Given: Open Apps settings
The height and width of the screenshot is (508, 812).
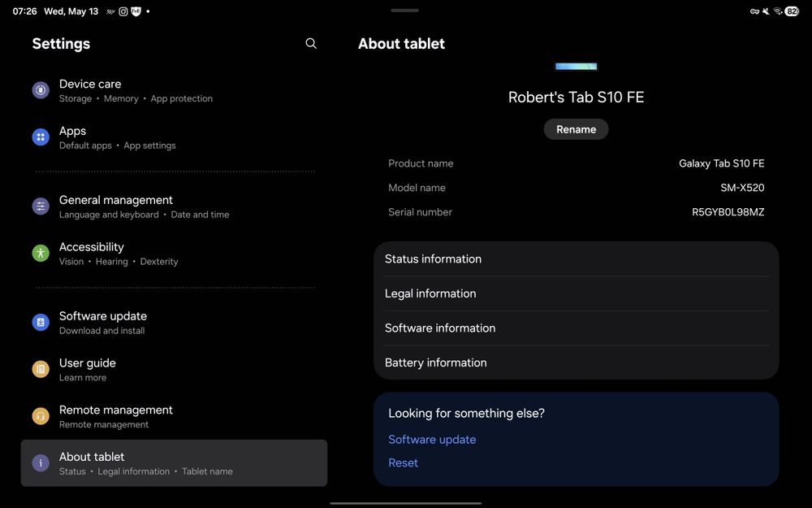Looking at the screenshot, I should [174, 138].
